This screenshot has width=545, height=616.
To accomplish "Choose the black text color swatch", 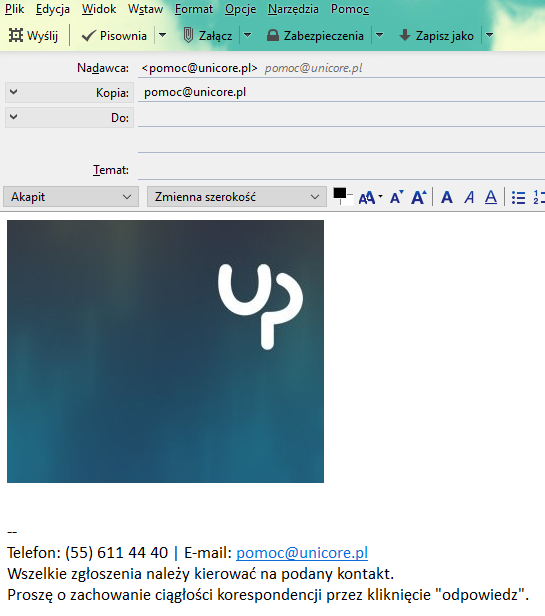I will pos(339,193).
